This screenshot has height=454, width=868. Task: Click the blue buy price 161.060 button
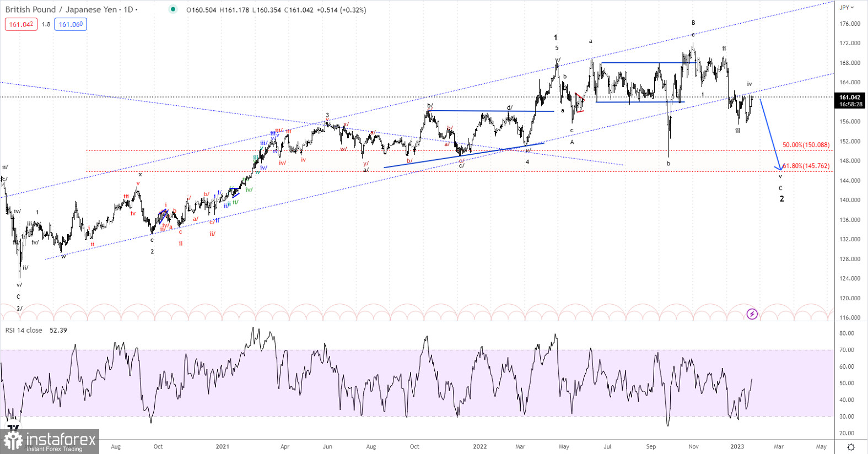pyautogui.click(x=71, y=24)
